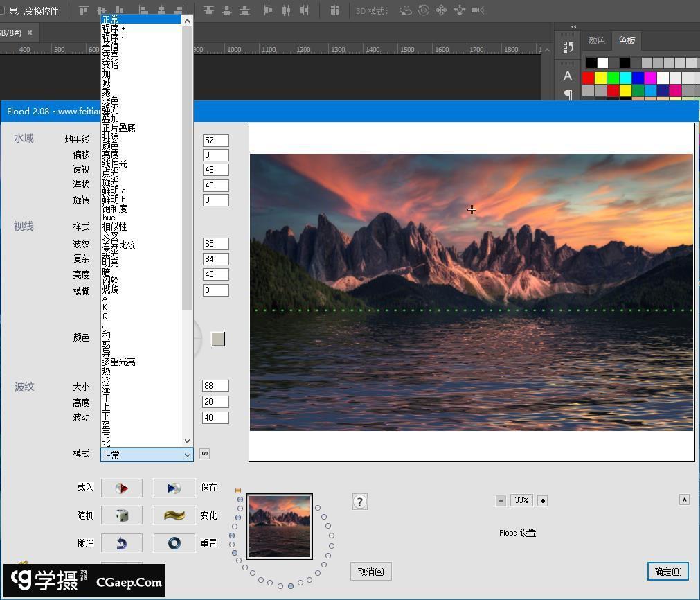Click the load preset (载入) icon button
The width and height of the screenshot is (700, 600).
pos(122,488)
